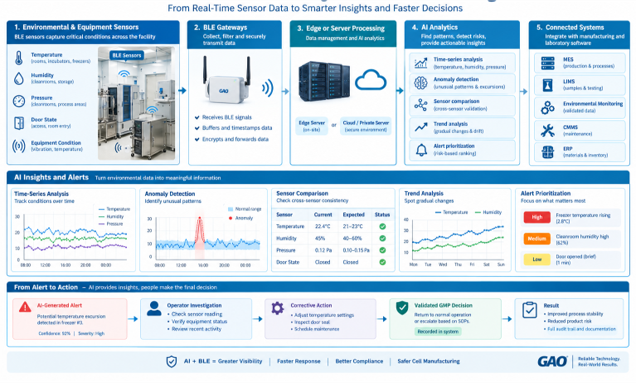636x383 pixels.
Task: Click the green status check in the Pressure row
Action: [382, 250]
